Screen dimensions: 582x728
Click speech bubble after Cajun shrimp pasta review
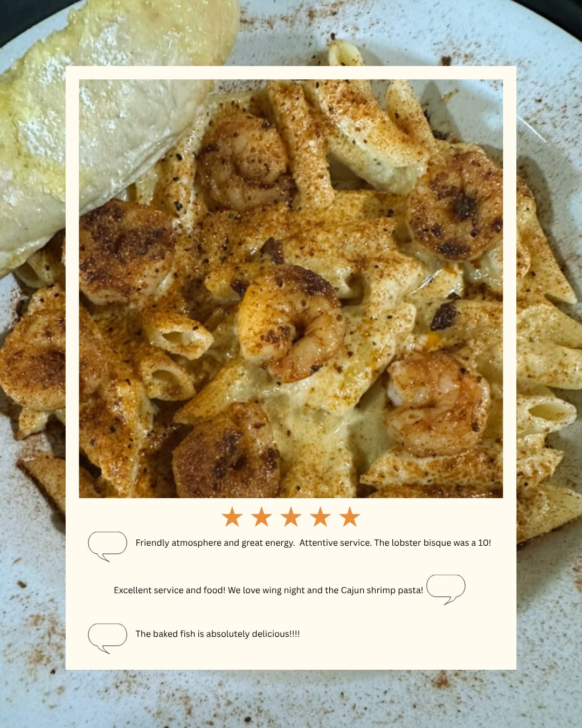pyautogui.click(x=446, y=589)
